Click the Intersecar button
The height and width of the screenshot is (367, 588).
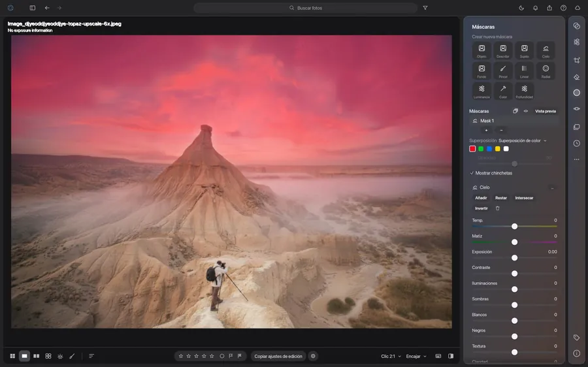(524, 198)
